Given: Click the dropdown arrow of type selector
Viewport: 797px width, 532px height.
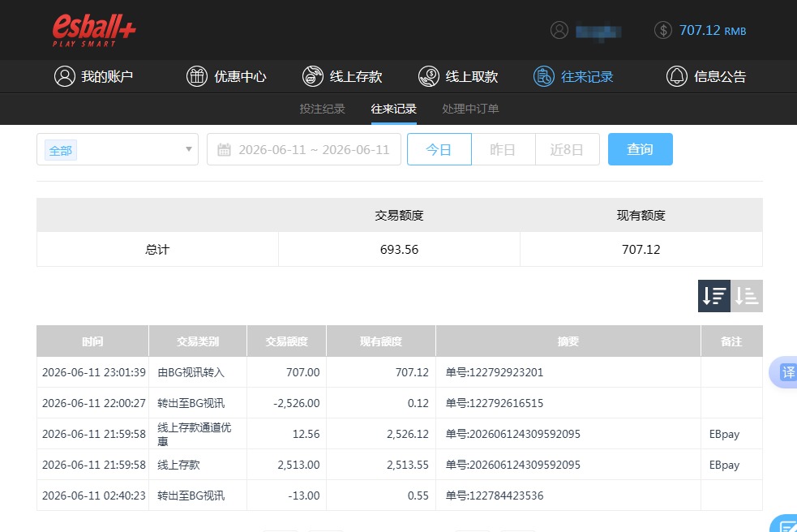Looking at the screenshot, I should point(189,149).
